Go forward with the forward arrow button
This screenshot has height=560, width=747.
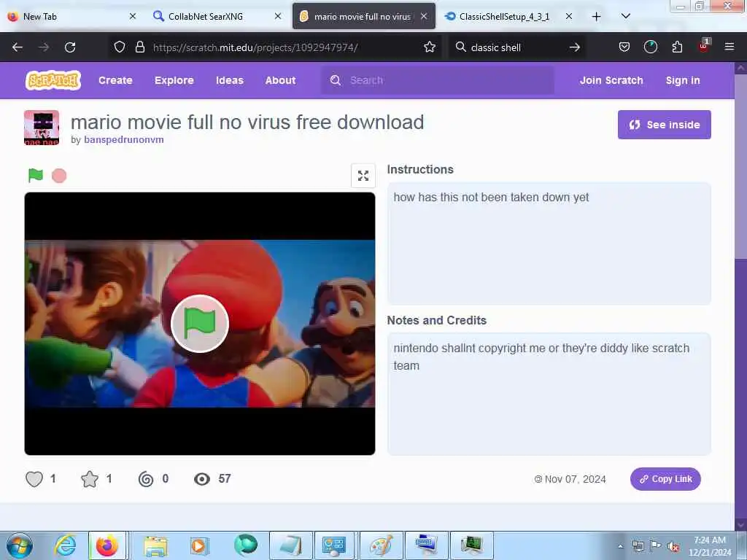(44, 47)
